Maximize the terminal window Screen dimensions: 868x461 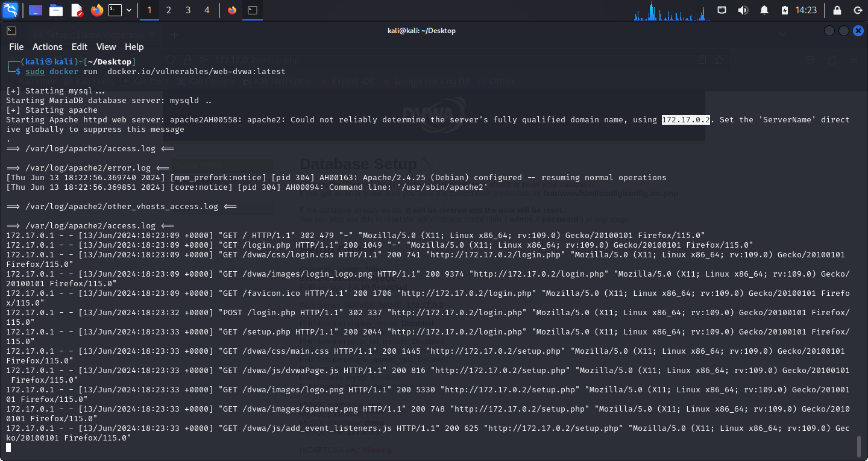[x=844, y=31]
